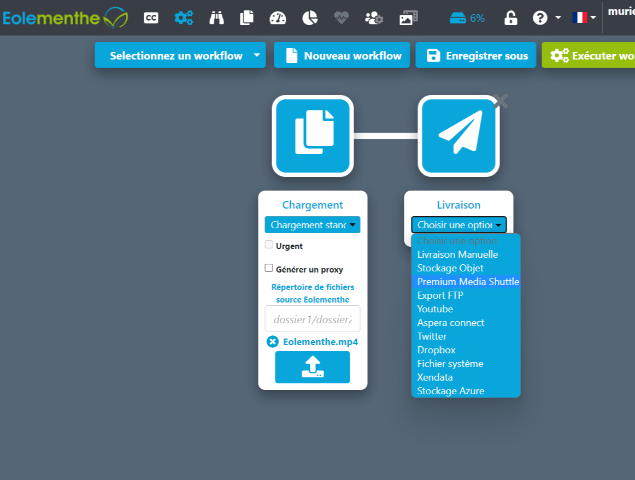The image size is (635, 480).
Task: Open the Chargement standard dropdown
Action: coord(313,225)
